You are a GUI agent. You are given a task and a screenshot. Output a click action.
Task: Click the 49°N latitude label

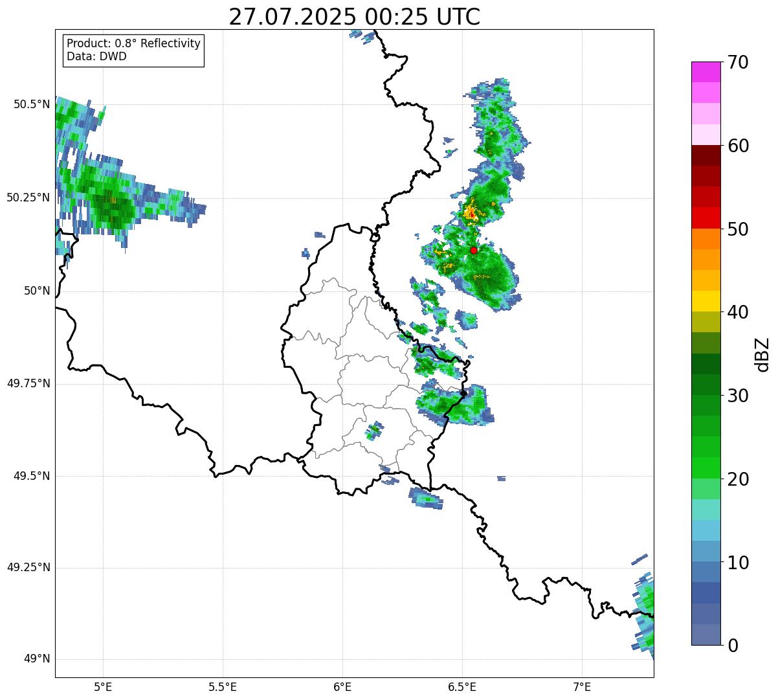[37, 659]
